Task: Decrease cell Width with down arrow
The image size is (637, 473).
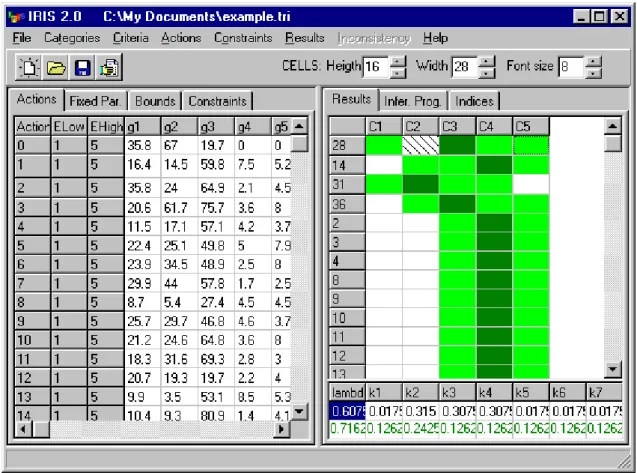Action: coord(487,73)
